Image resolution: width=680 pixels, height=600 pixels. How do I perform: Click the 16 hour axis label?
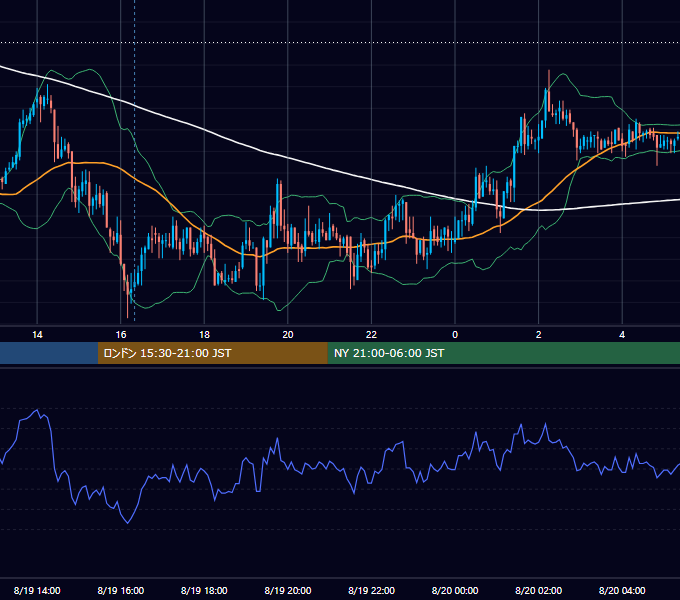(121, 335)
